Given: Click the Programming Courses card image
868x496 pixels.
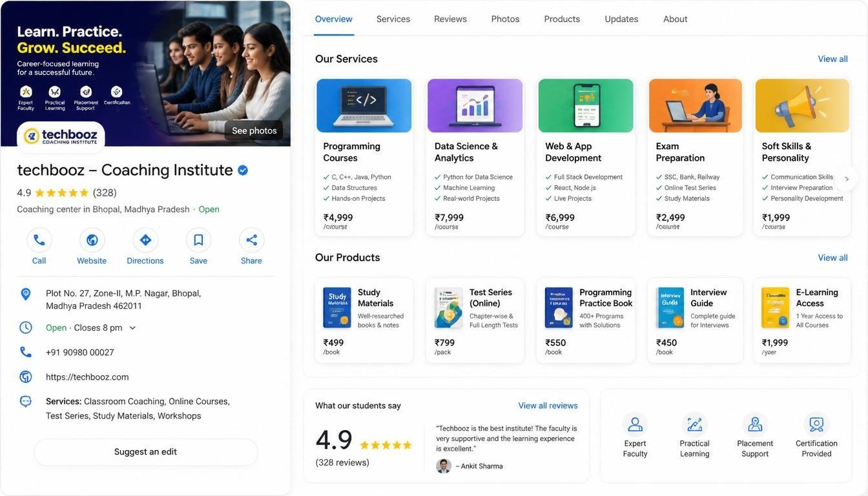Looking at the screenshot, I should click(364, 106).
